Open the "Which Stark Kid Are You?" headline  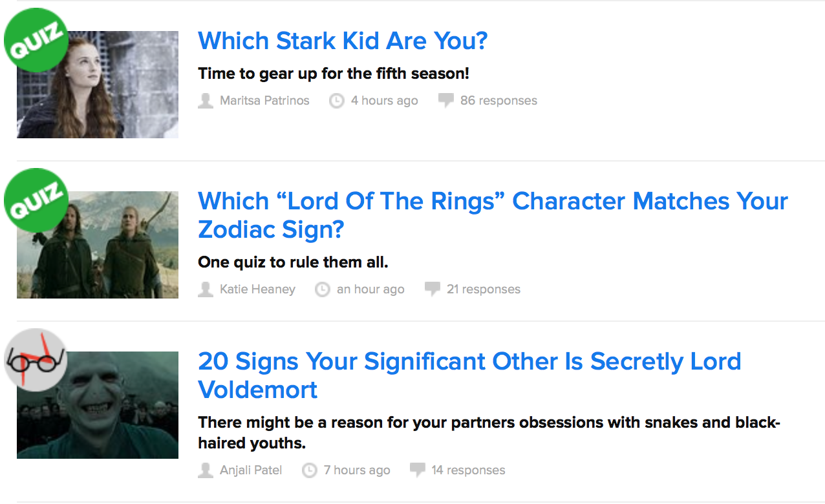[343, 41]
